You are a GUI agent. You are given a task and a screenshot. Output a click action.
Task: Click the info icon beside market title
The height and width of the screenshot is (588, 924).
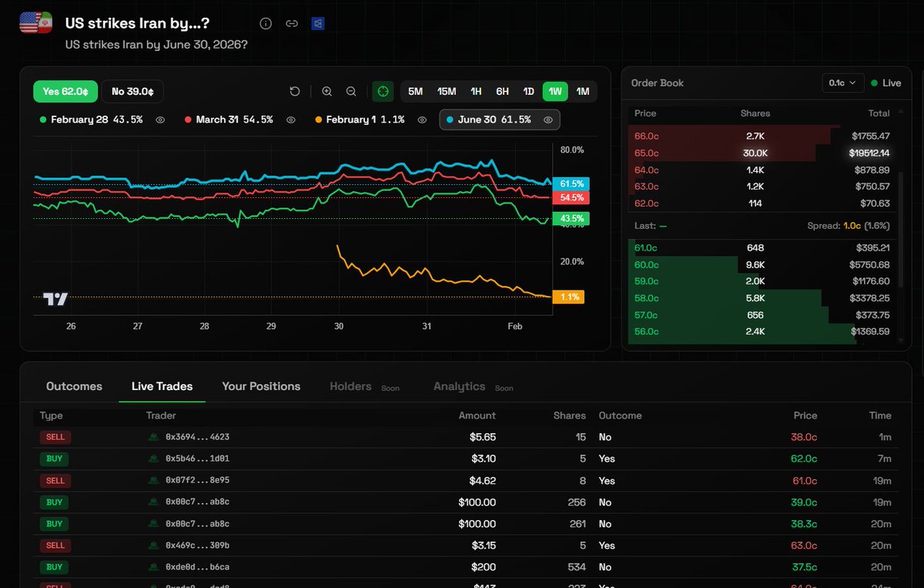tap(266, 23)
